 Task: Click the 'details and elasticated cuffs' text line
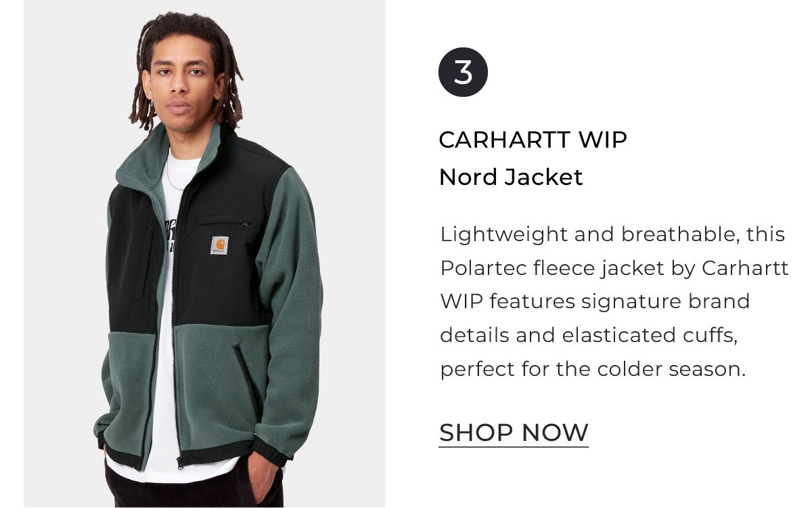[x=588, y=335]
